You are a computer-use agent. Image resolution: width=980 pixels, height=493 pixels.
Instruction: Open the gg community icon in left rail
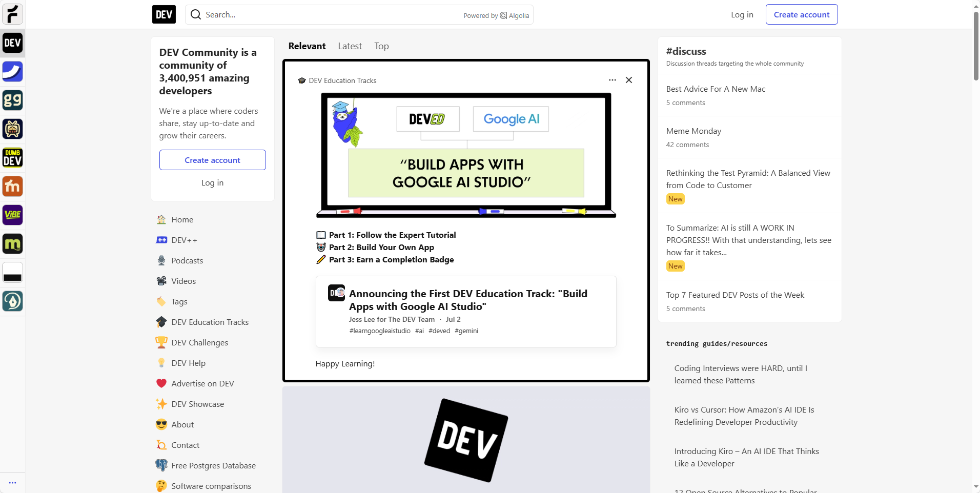pyautogui.click(x=12, y=100)
